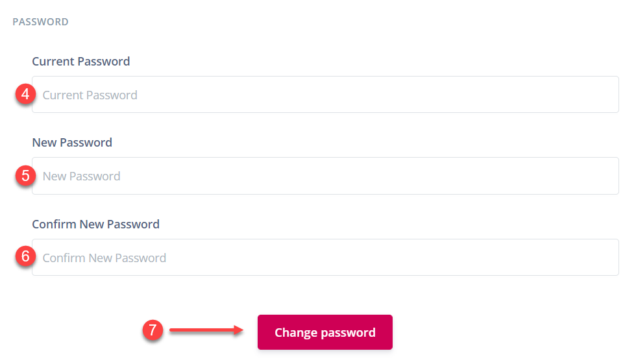
Task: Click the red number 4 badge
Action: click(25, 95)
